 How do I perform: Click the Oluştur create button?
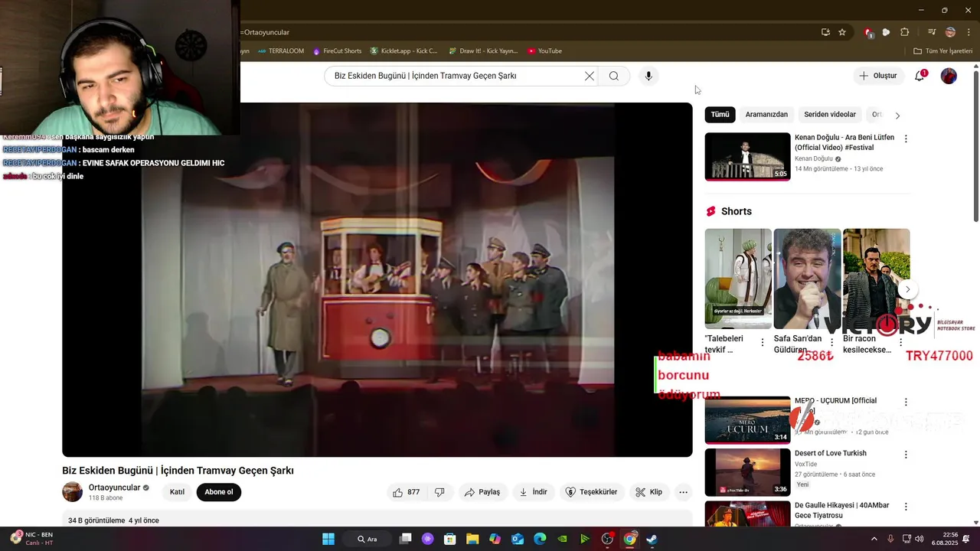pyautogui.click(x=877, y=76)
